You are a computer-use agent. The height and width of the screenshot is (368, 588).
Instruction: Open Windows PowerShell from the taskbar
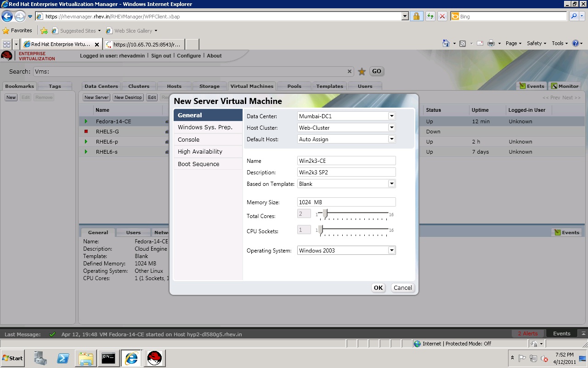coord(63,358)
